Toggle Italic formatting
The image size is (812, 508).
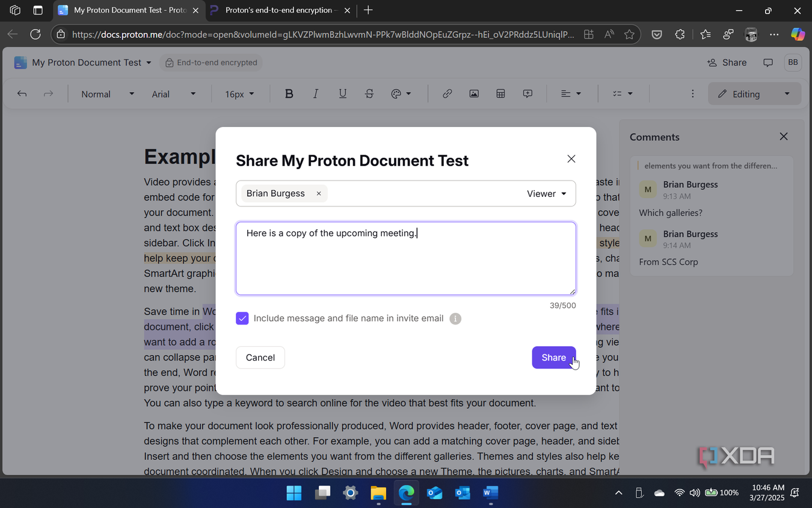coord(316,94)
